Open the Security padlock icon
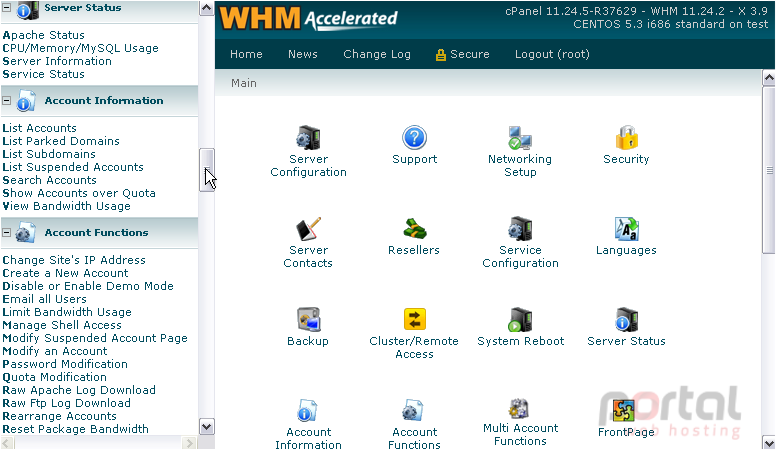 [626, 138]
